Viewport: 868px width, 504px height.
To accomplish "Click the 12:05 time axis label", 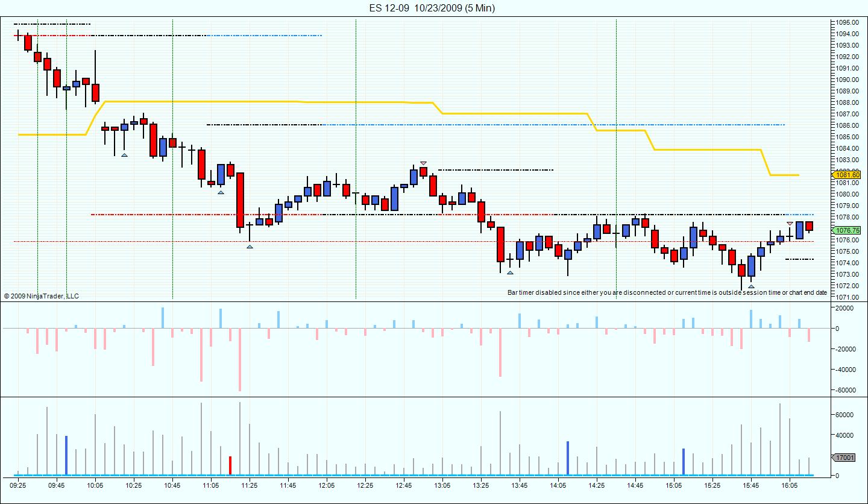I will click(x=327, y=485).
